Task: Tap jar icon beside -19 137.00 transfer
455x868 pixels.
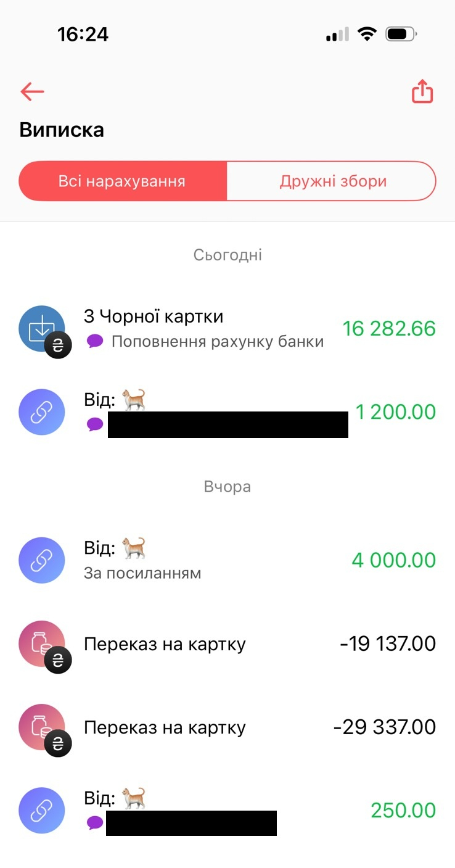Action: (42, 644)
